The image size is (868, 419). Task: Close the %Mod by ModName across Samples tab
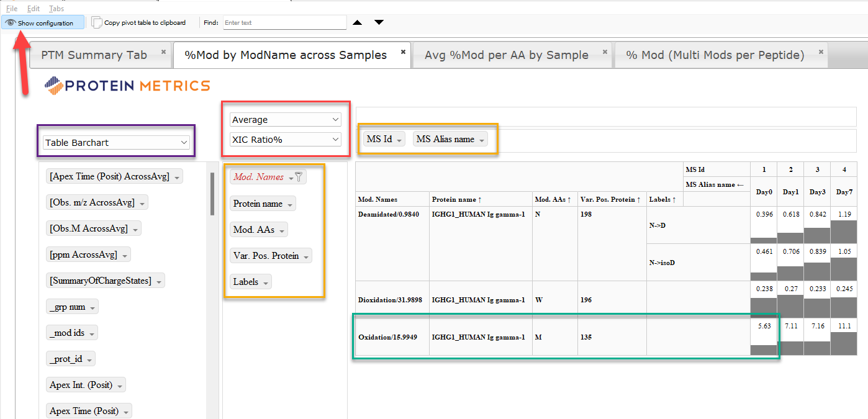click(402, 53)
